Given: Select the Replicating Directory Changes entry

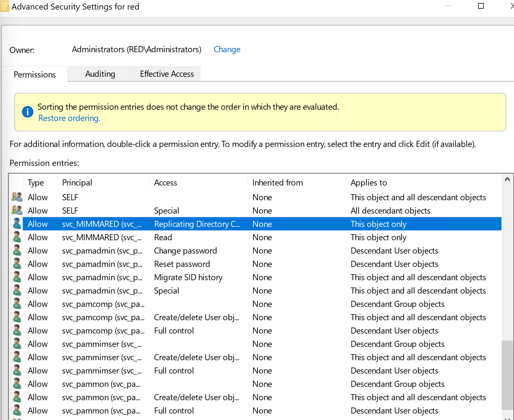Looking at the screenshot, I should pos(197,224).
